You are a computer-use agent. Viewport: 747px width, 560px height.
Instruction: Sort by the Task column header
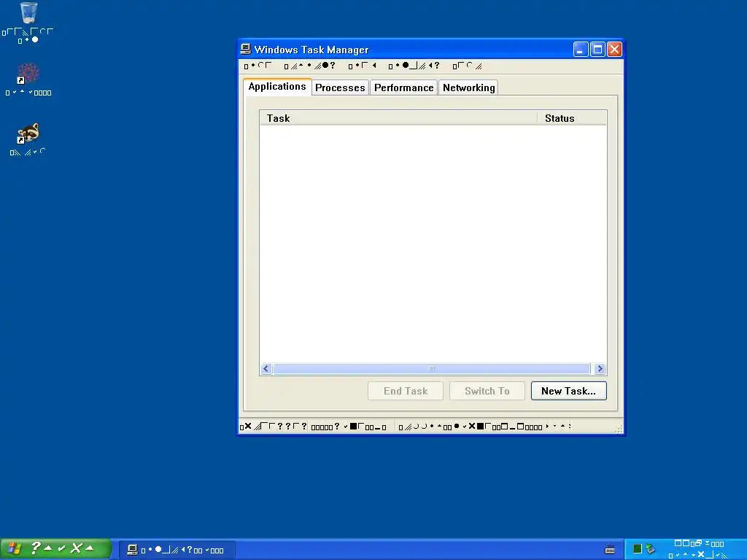click(x=399, y=118)
